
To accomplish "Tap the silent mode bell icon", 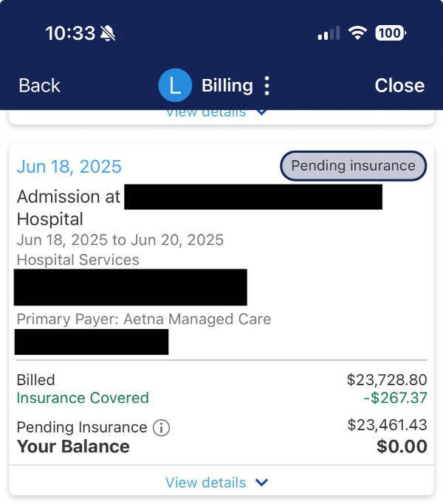I will point(109,33).
